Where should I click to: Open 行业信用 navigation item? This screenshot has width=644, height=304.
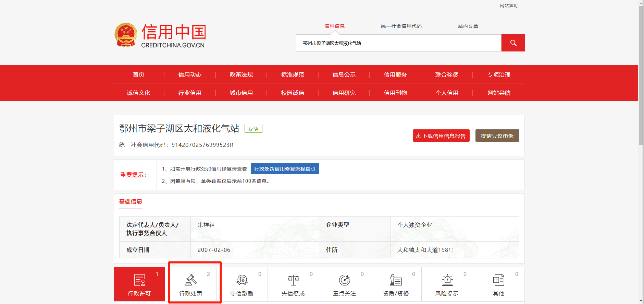190,93
